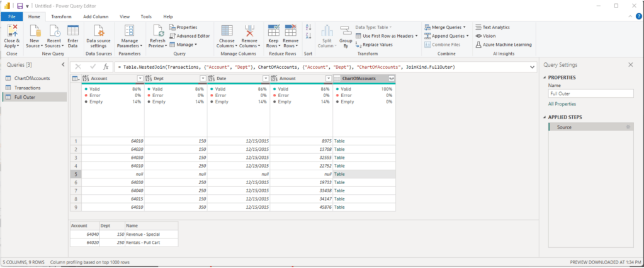Open the Add Column tab
Viewport: 644px width, 268px height.
click(x=95, y=16)
